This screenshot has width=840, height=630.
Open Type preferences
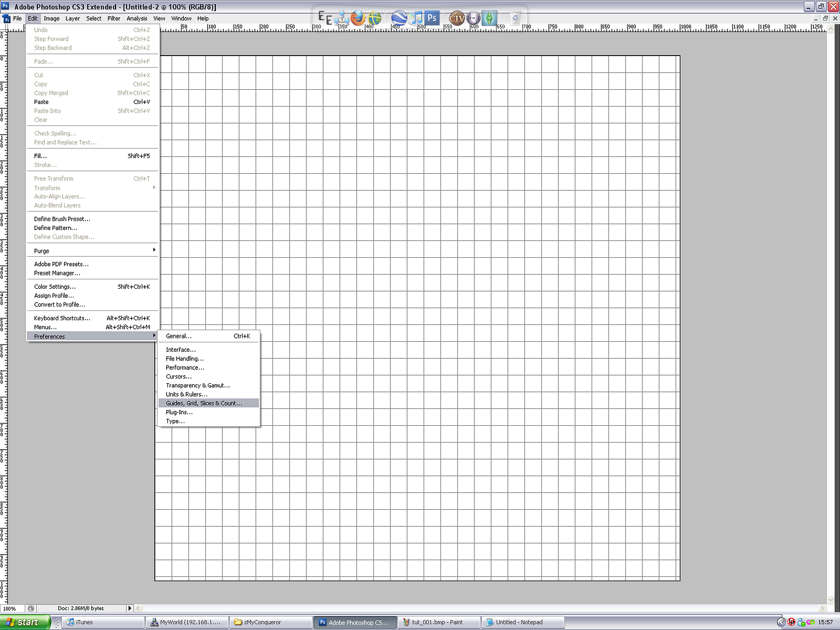[x=209, y=421]
